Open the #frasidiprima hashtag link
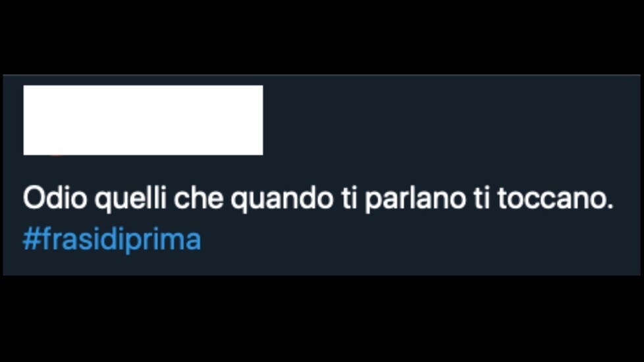 [112, 240]
